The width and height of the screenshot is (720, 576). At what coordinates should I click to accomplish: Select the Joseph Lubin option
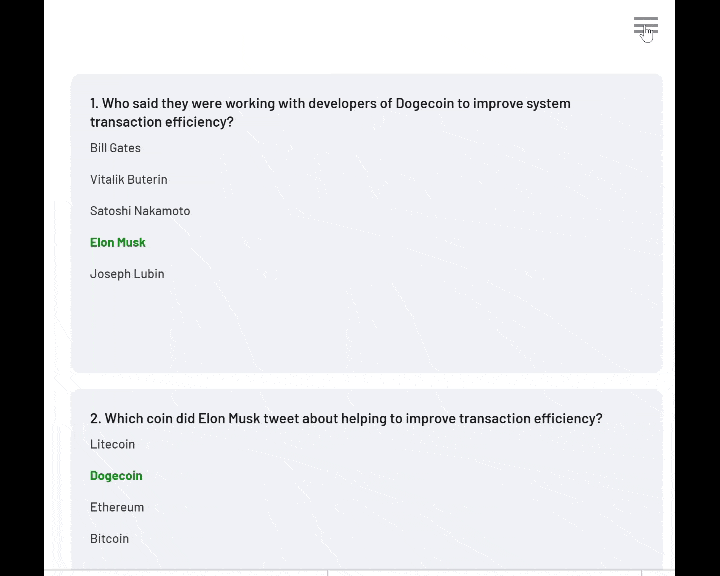[127, 274]
